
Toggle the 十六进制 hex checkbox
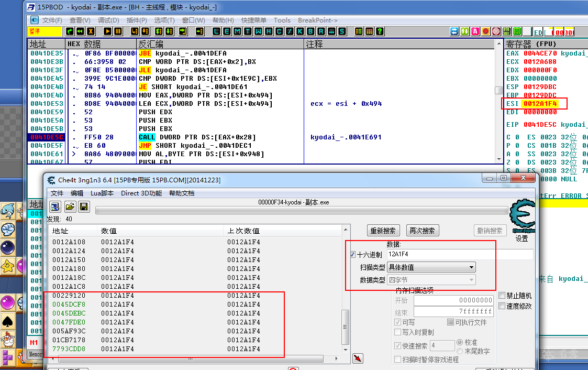tap(352, 254)
